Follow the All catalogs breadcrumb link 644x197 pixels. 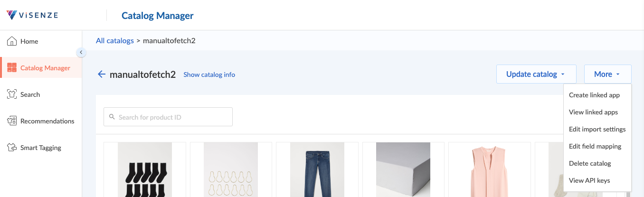[115, 40]
